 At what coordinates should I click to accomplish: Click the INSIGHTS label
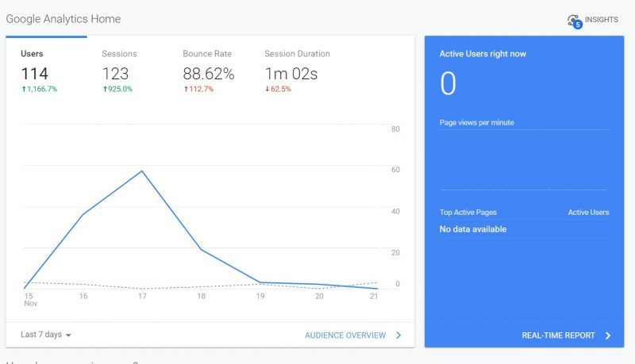pos(602,19)
